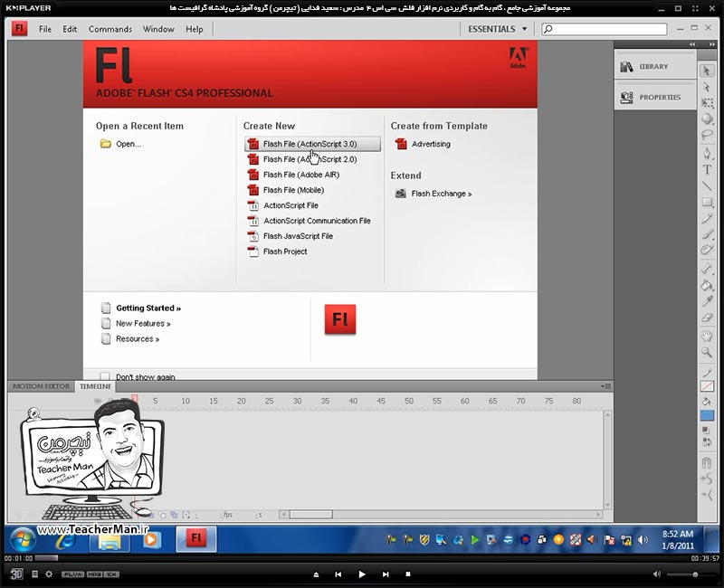Click Open... under recent items

pos(120,144)
